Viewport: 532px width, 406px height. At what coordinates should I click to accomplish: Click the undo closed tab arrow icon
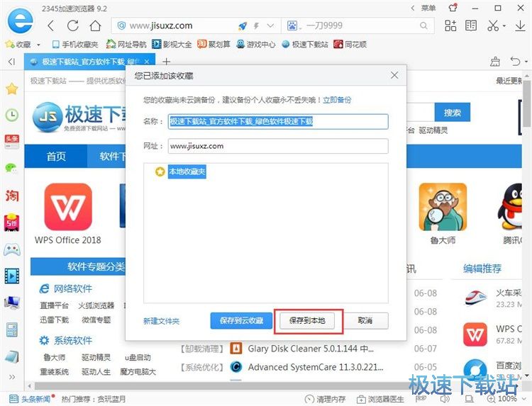pos(515,62)
